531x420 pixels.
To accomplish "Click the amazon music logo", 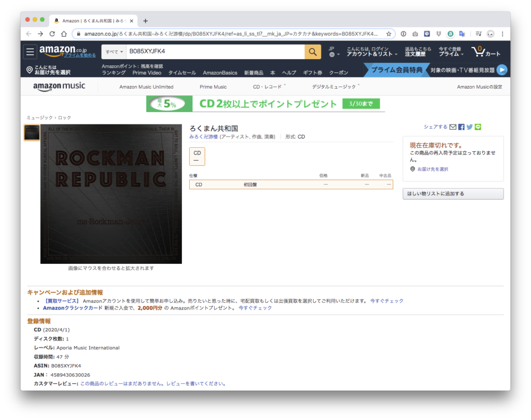I will (59, 87).
